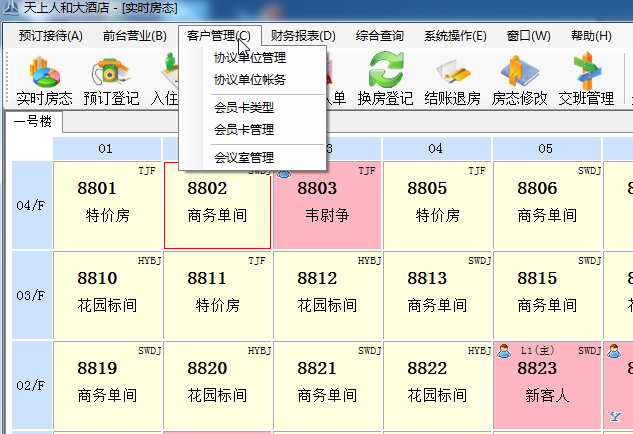
Task: Open the 系统操作(E) menu
Action: (455, 36)
